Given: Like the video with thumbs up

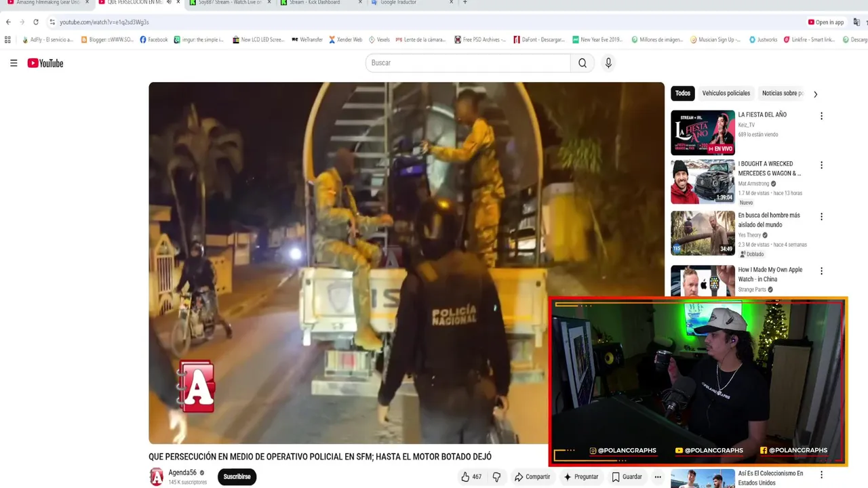Looking at the screenshot, I should click(471, 476).
